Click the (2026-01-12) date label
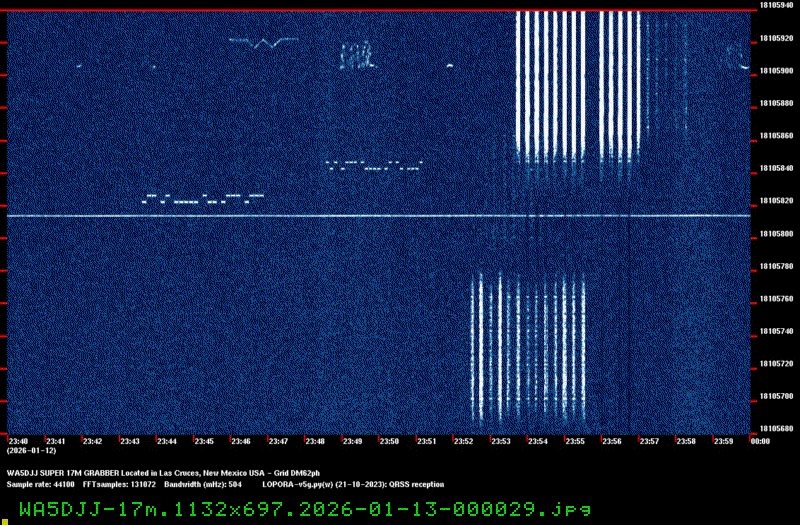The width and height of the screenshot is (800, 525). [32, 451]
